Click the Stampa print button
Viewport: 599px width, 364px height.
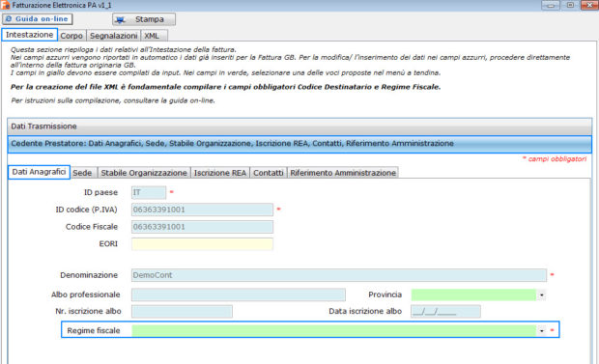(x=144, y=19)
